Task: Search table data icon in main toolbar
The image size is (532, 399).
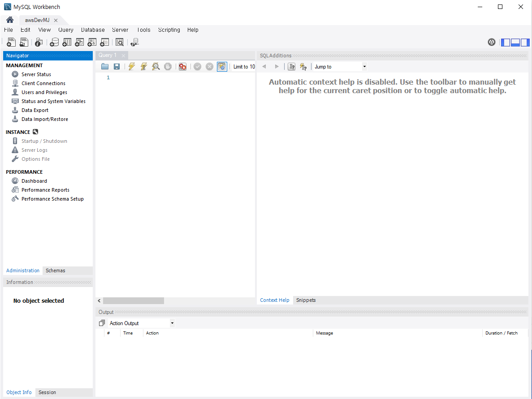Action: pos(119,42)
